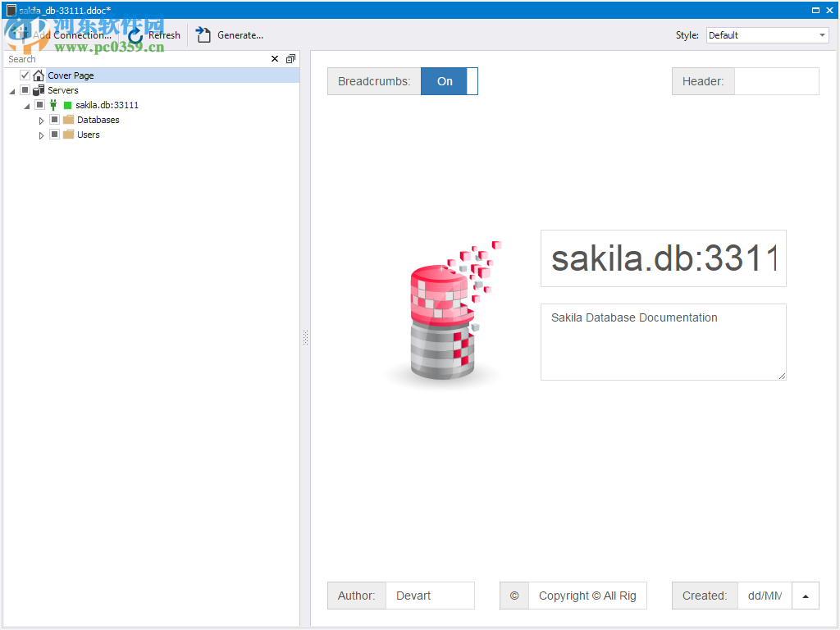Clear the search box using the X icon
840x630 pixels.
click(x=275, y=59)
